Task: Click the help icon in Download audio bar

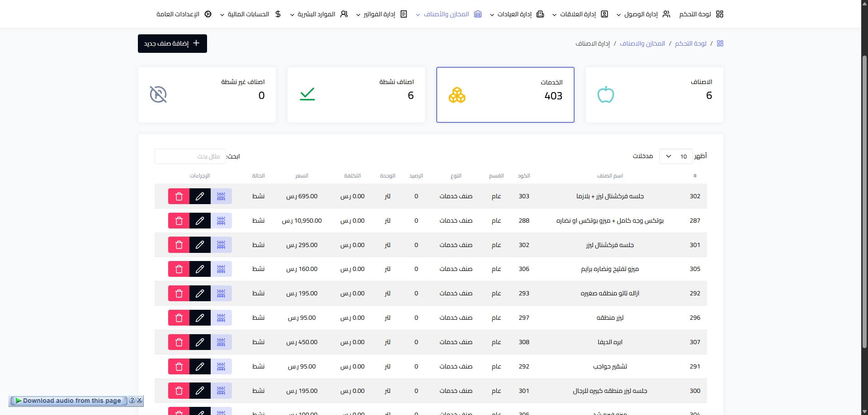Action: (132, 400)
